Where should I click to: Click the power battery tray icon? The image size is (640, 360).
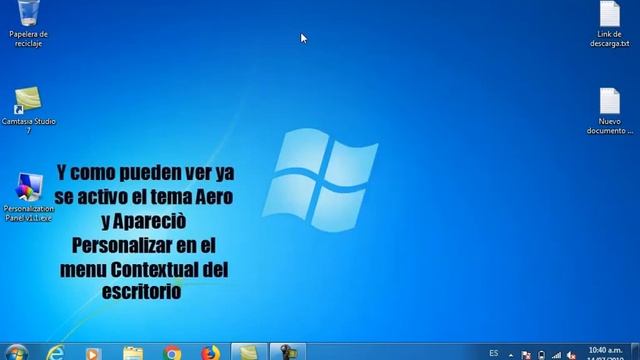click(541, 356)
